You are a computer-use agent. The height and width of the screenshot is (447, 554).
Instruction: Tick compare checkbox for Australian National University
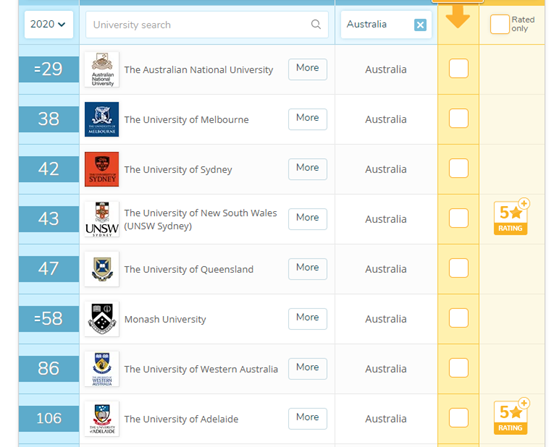coord(459,68)
